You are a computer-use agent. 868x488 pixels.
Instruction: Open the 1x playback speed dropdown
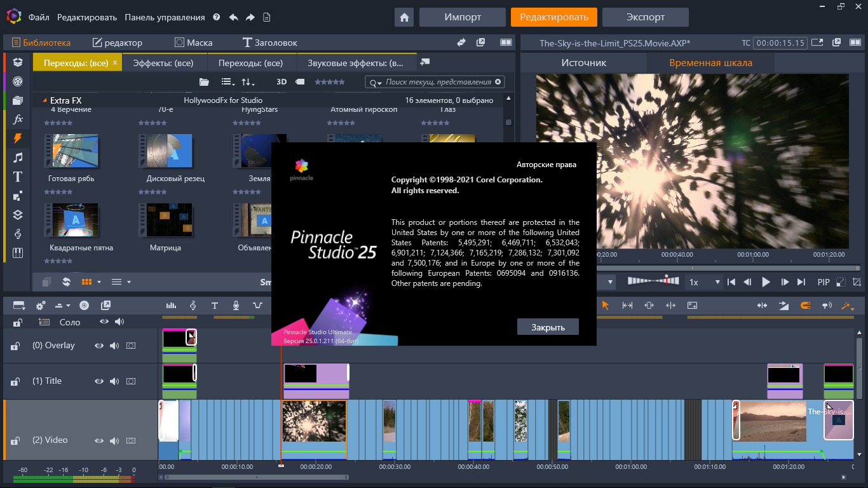705,282
